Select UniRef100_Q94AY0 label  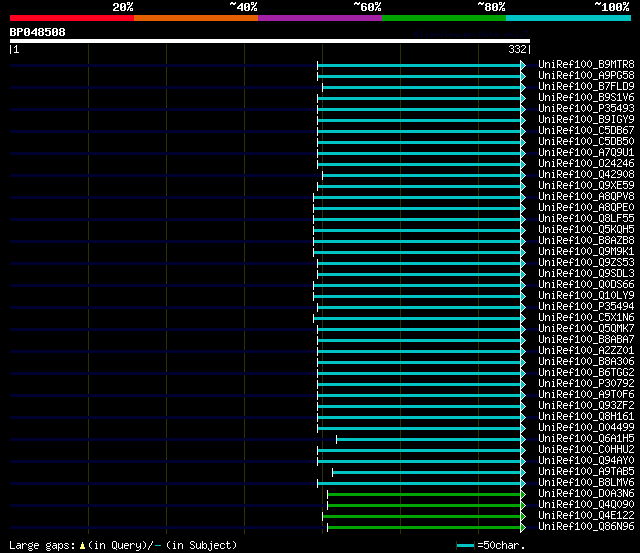586,461
